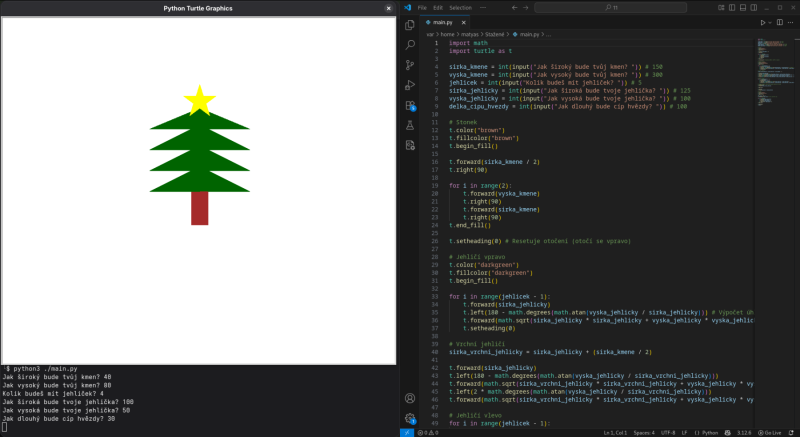The height and width of the screenshot is (437, 800).
Task: Open the Testing flask icon view
Action: (410, 125)
